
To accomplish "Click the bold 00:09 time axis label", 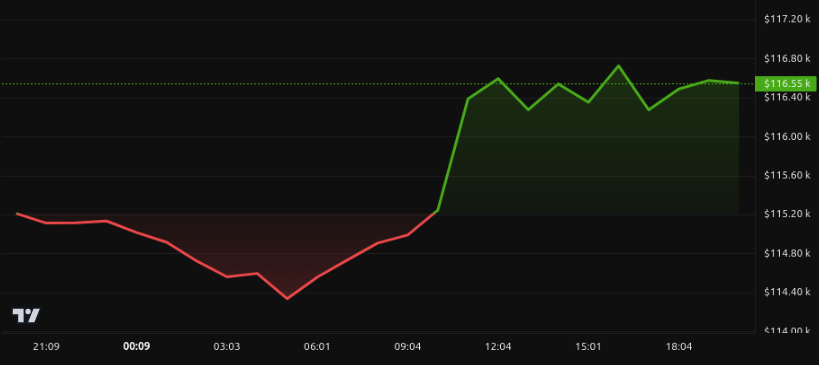I will [136, 347].
